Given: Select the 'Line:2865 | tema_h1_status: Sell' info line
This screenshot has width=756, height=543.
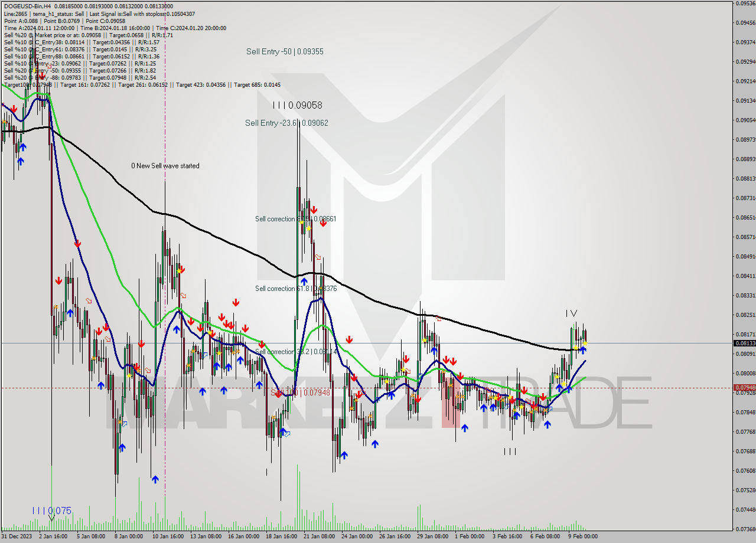Looking at the screenshot, I should [99, 14].
